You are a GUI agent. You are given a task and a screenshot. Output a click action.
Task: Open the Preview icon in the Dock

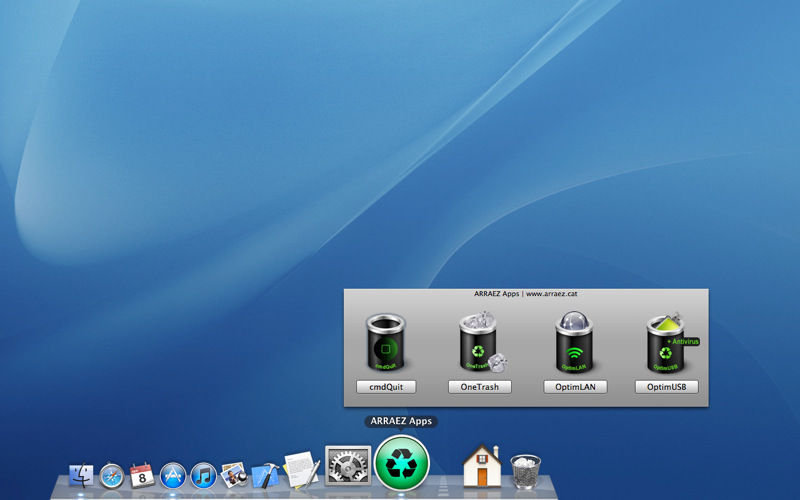(234, 475)
